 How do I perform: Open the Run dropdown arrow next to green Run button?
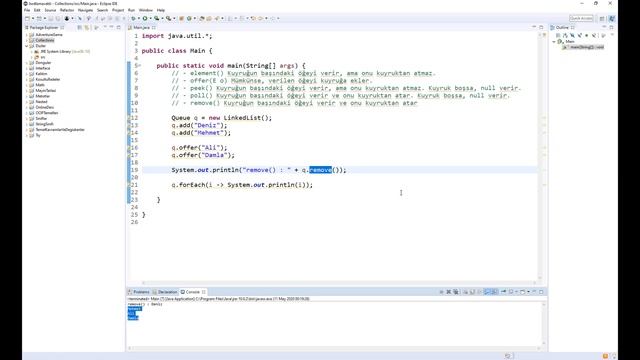coord(150,18)
